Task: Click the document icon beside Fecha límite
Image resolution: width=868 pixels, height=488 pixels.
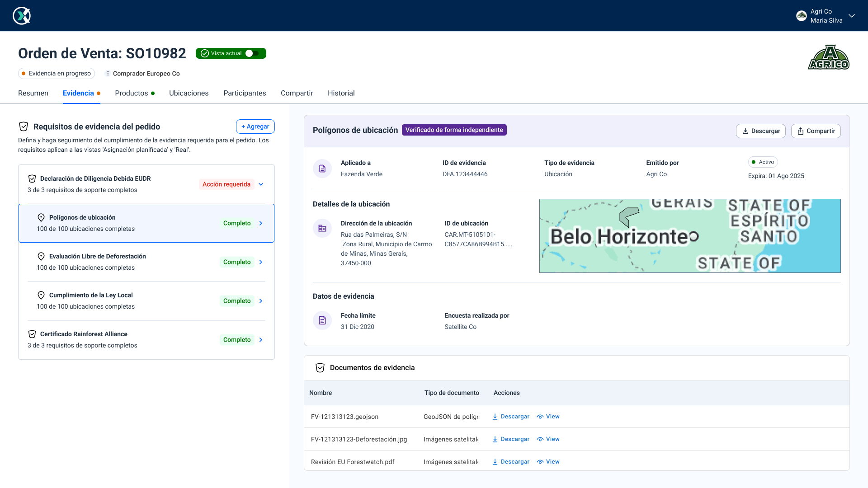Action: coord(322,320)
